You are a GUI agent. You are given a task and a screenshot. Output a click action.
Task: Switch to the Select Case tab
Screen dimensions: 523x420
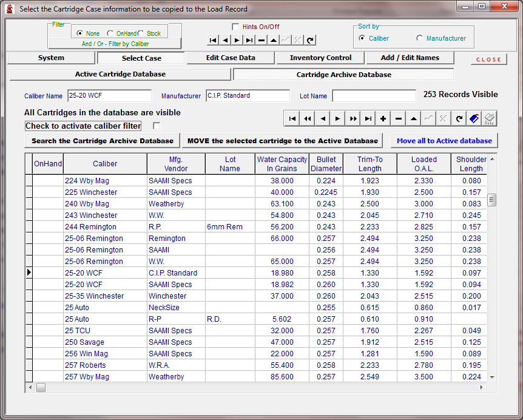coord(141,58)
